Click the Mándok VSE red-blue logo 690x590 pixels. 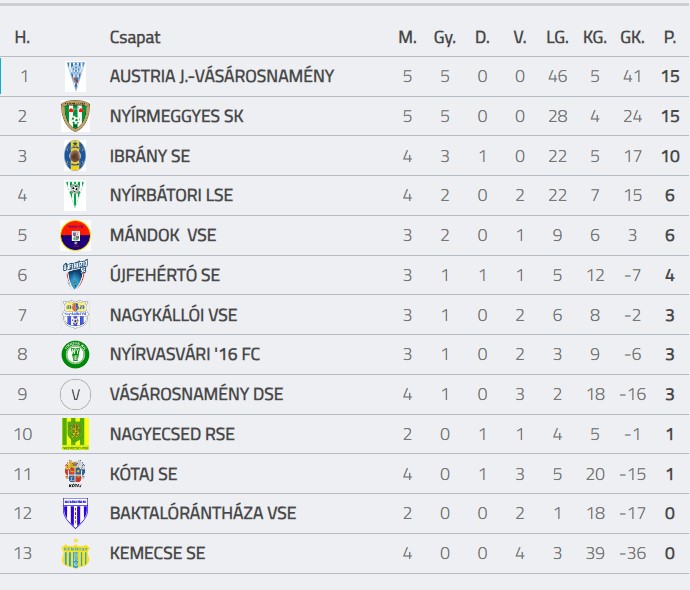[x=75, y=235]
